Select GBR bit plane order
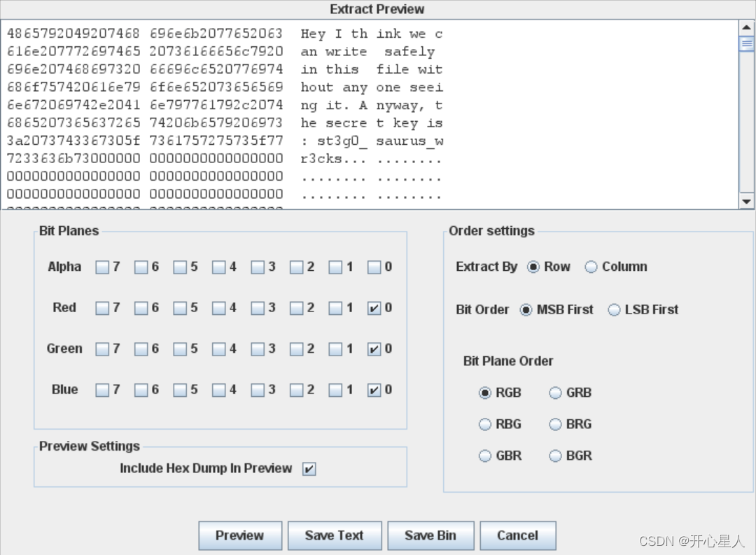756x555 pixels. 485,456
